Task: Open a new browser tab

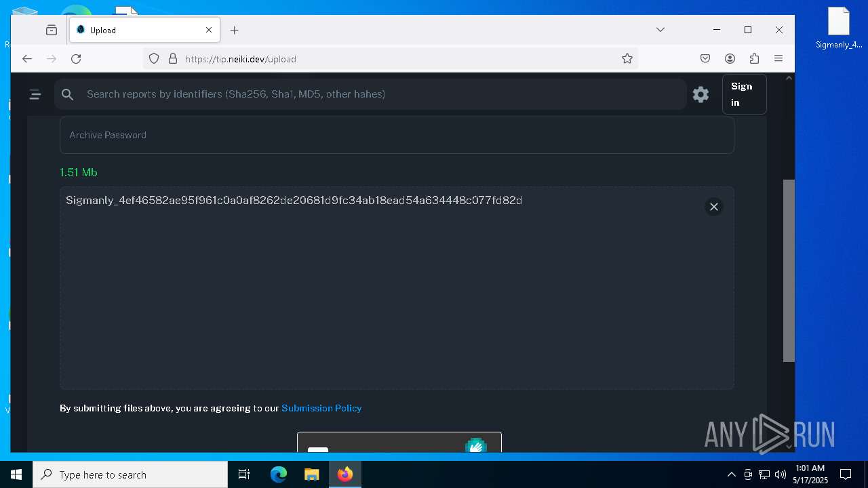Action: 235,30
